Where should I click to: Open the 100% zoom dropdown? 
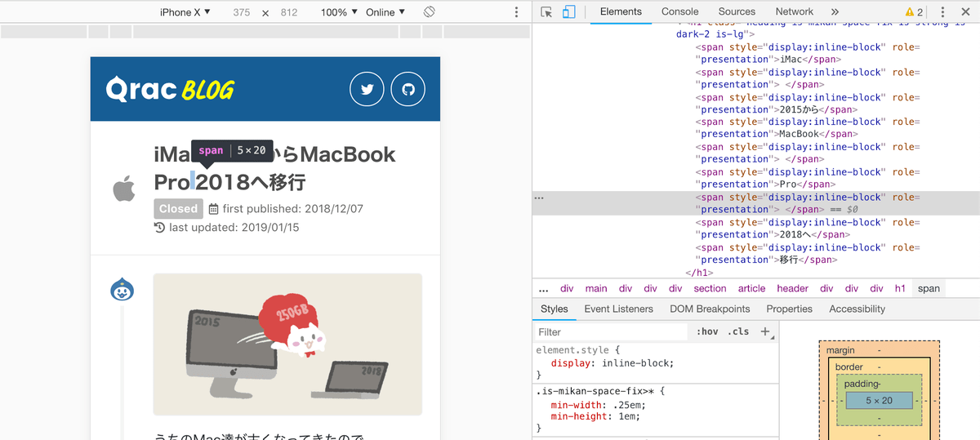pyautogui.click(x=339, y=12)
